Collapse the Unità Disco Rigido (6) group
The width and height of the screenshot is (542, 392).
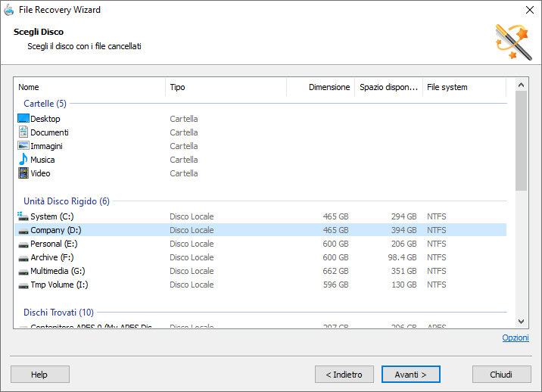coord(67,201)
